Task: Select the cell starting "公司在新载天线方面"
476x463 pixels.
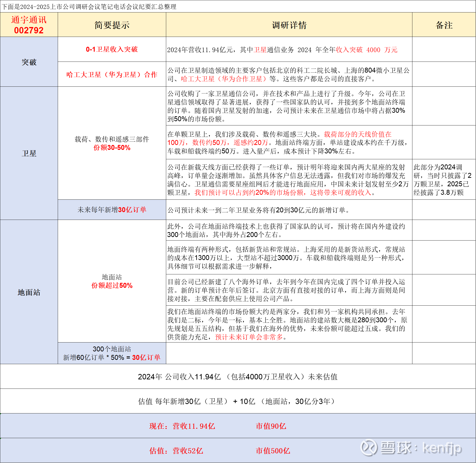Action: pyautogui.click(x=289, y=180)
